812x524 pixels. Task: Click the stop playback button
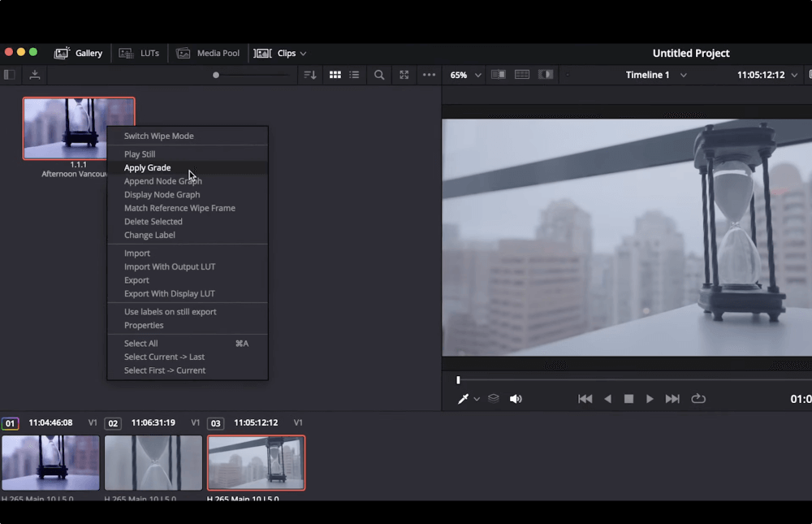[628, 399]
